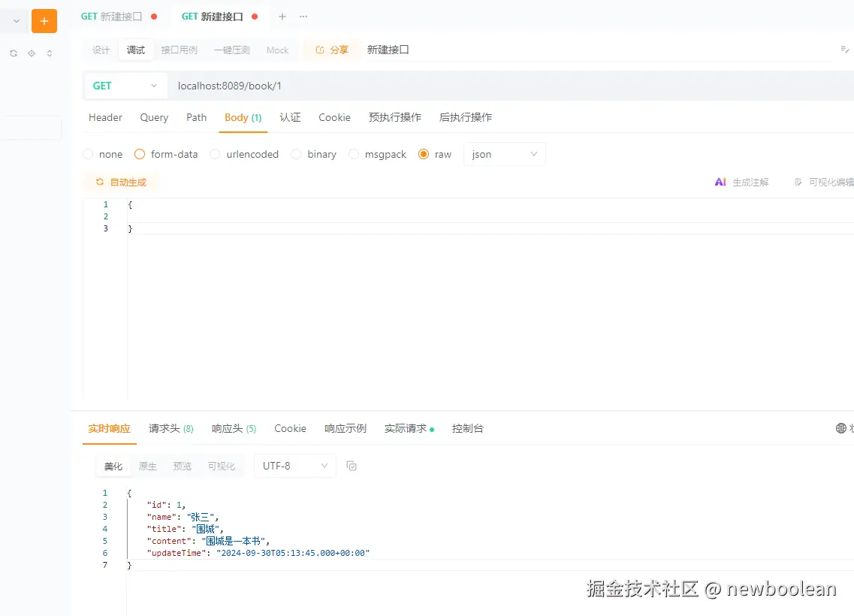Switch response view to 预览

click(182, 467)
